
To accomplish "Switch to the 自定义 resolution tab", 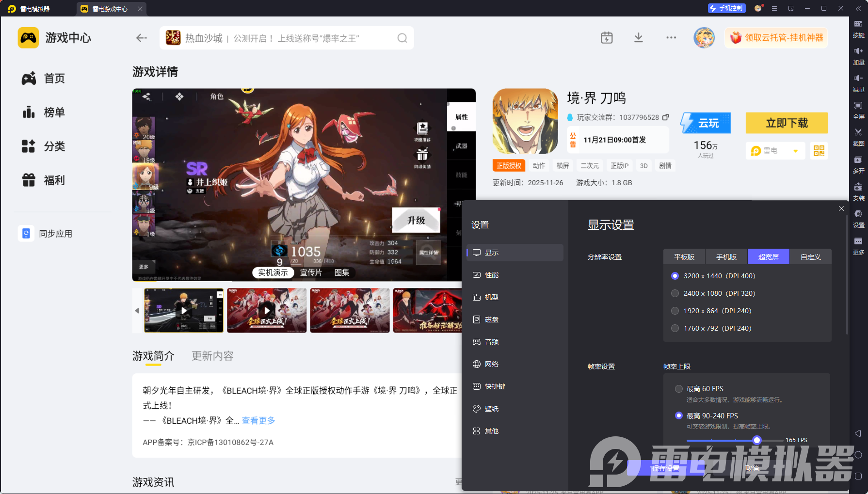I will click(x=810, y=257).
